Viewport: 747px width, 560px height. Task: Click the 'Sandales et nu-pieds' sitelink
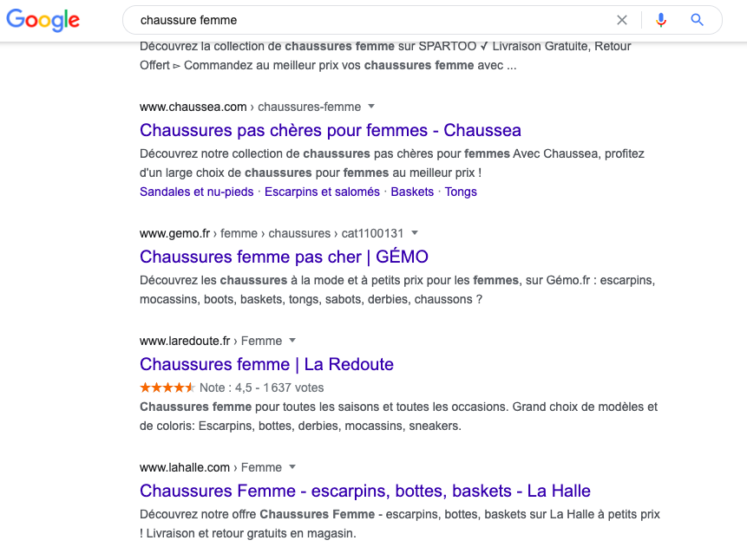pos(195,192)
